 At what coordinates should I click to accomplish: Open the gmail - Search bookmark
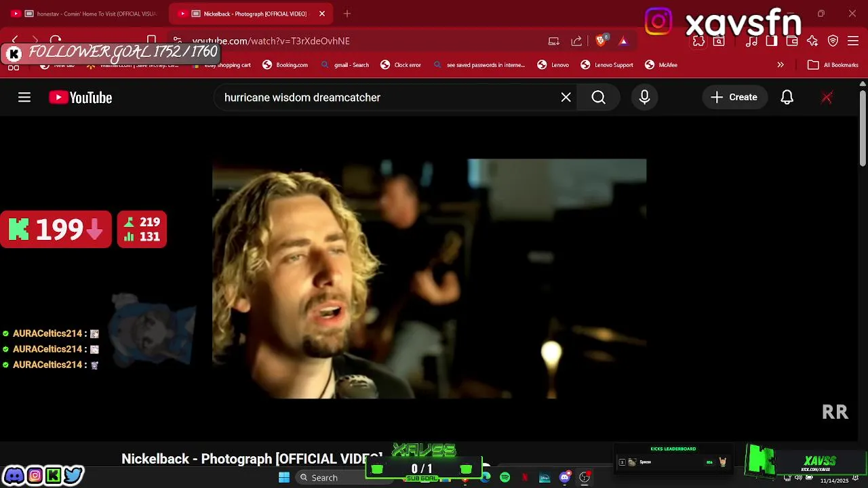pyautogui.click(x=345, y=65)
